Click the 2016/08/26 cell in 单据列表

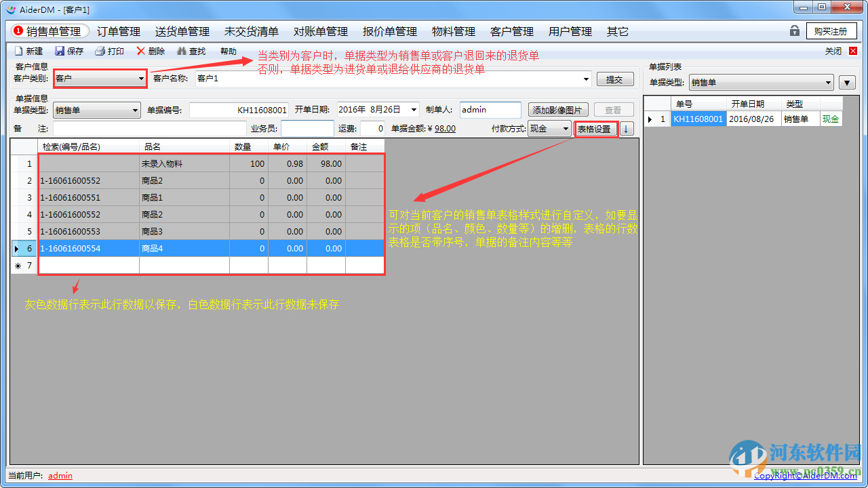754,119
